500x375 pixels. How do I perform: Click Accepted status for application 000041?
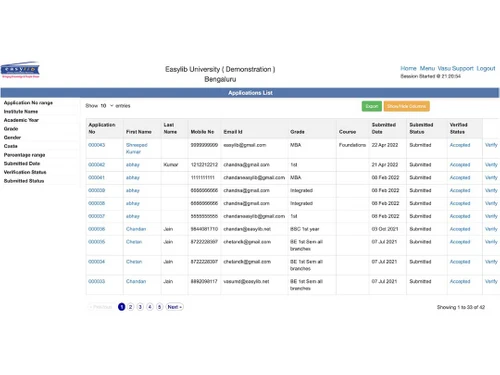(460, 178)
